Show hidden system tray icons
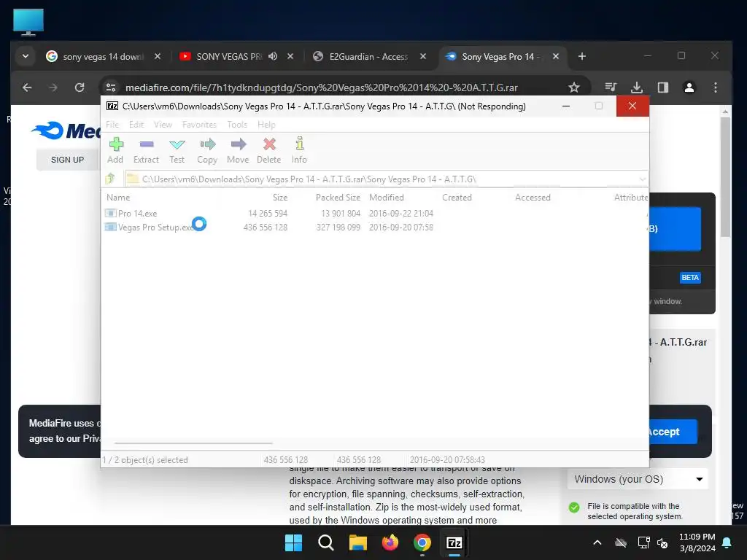The image size is (747, 560). coord(597,542)
